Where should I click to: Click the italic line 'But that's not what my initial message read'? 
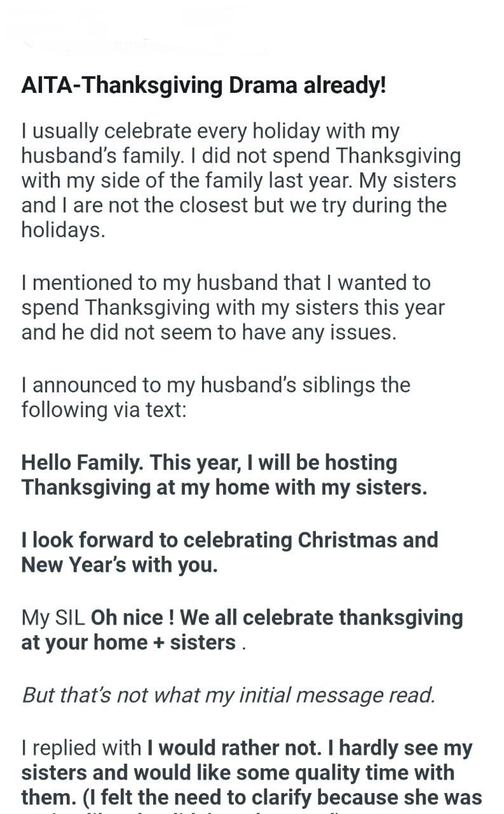pos(228,695)
